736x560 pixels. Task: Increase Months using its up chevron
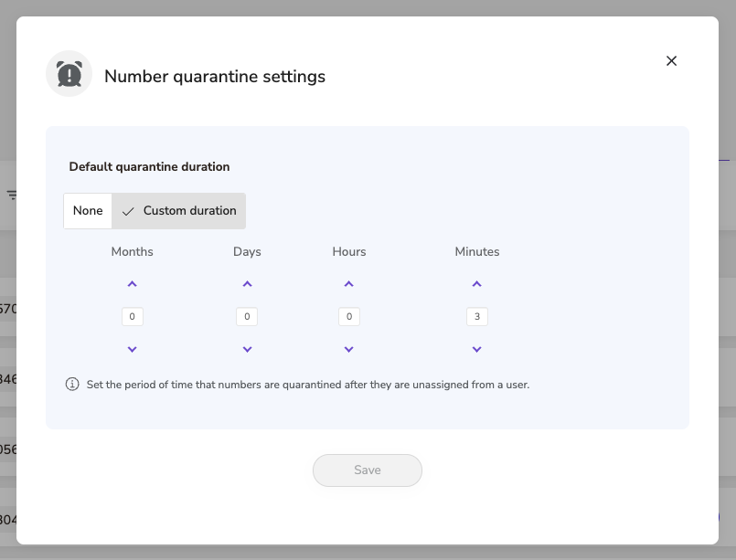pyautogui.click(x=132, y=284)
